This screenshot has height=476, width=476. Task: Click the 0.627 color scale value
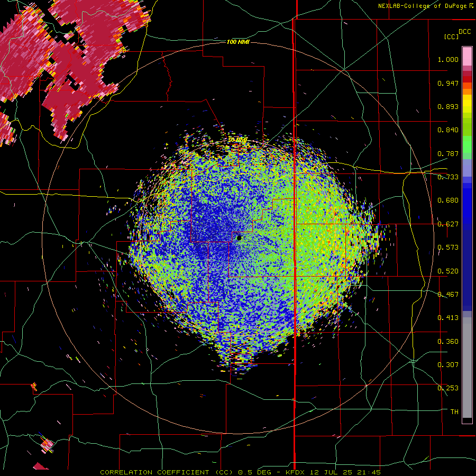click(x=448, y=224)
